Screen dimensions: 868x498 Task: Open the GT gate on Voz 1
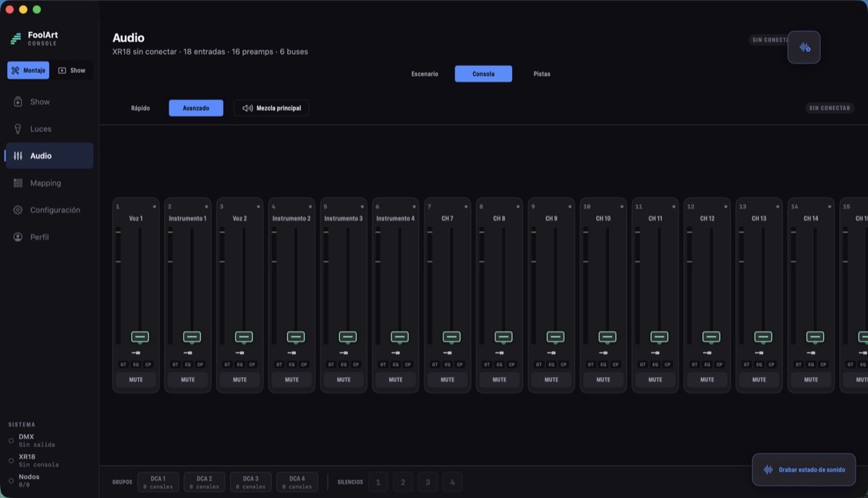(x=124, y=364)
